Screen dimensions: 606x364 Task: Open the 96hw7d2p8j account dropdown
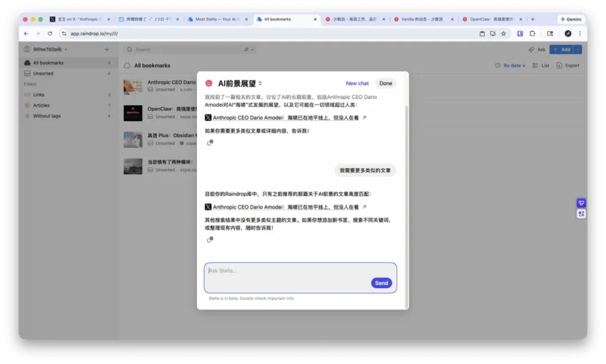(45, 49)
